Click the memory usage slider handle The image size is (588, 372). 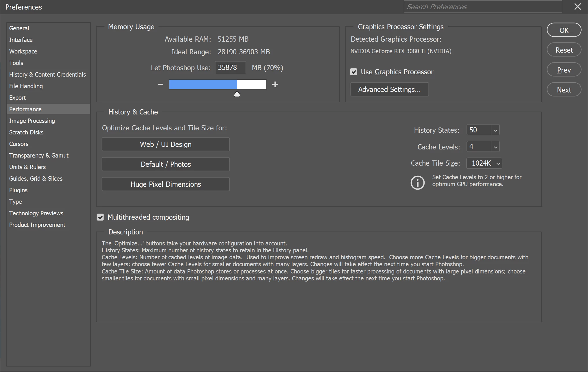[x=237, y=94]
